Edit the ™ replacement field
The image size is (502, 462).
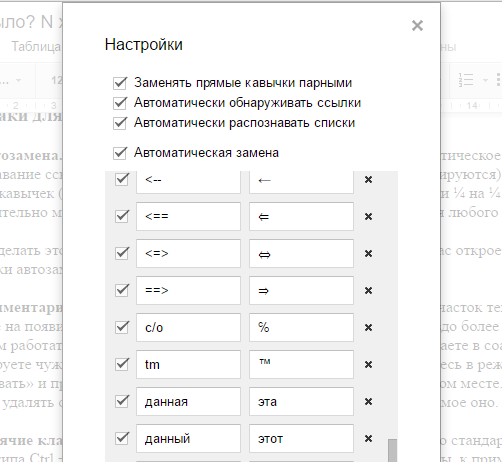[301, 364]
